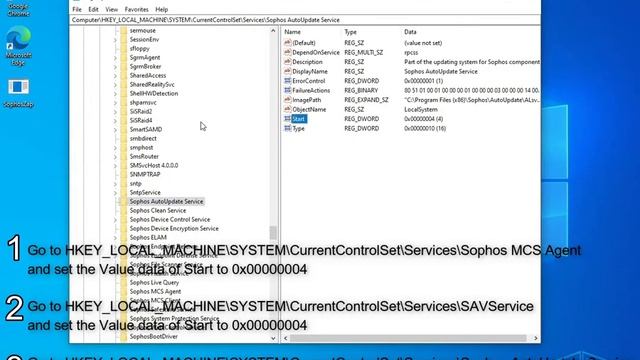640x360 pixels.
Task: Open the Favorites menu
Action: point(136,9)
